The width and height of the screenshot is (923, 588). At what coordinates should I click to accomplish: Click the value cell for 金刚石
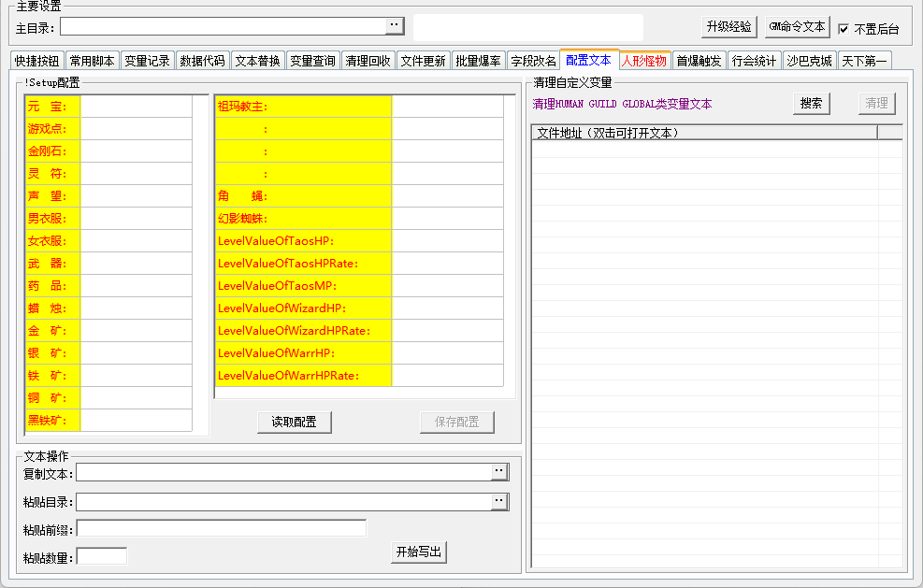coord(136,151)
